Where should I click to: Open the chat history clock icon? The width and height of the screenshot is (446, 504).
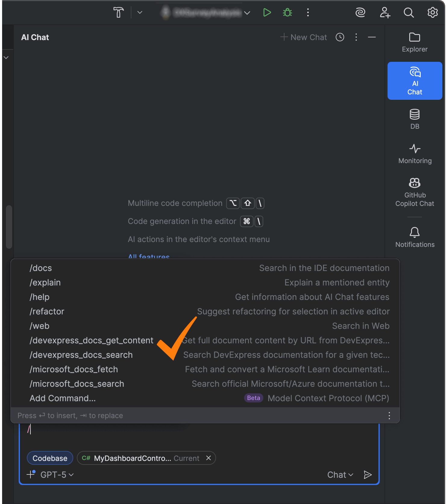340,37
